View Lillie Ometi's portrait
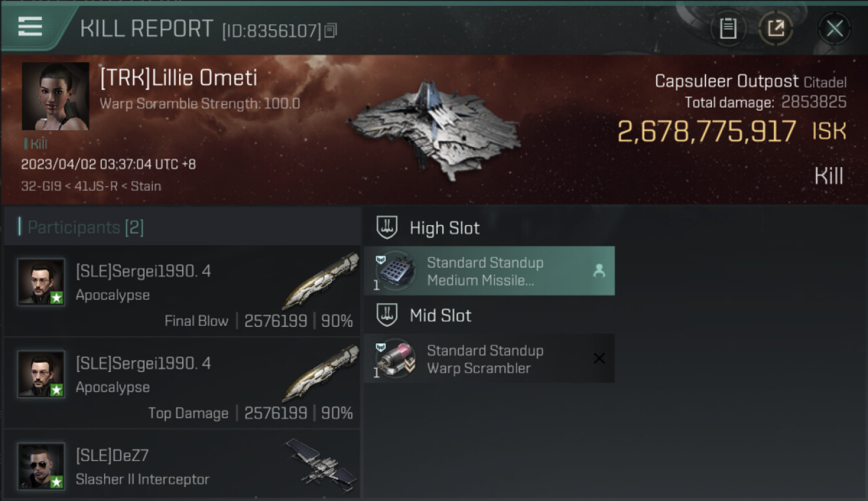The width and height of the screenshot is (868, 501). (55, 96)
